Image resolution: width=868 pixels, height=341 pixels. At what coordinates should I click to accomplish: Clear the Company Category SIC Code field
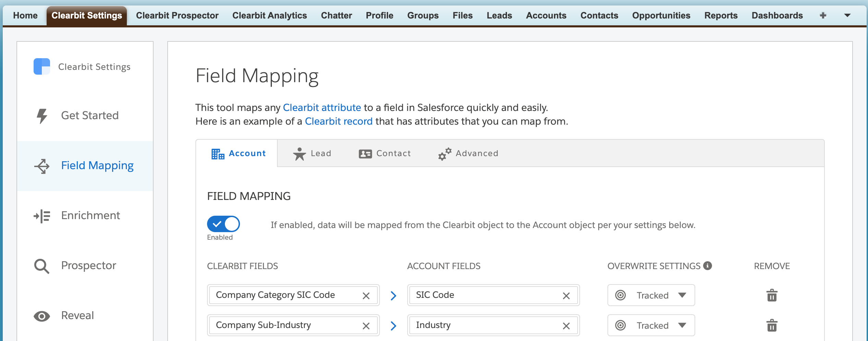(366, 296)
